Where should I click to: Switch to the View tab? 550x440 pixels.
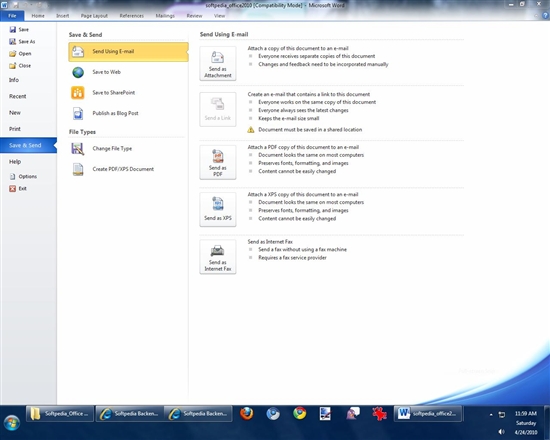[x=220, y=16]
